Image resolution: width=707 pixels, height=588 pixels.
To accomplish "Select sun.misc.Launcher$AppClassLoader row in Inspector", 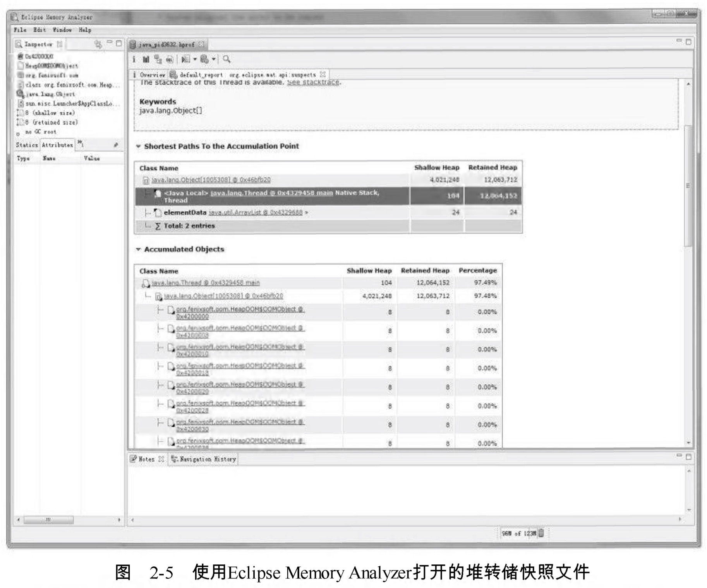I will 69,104.
